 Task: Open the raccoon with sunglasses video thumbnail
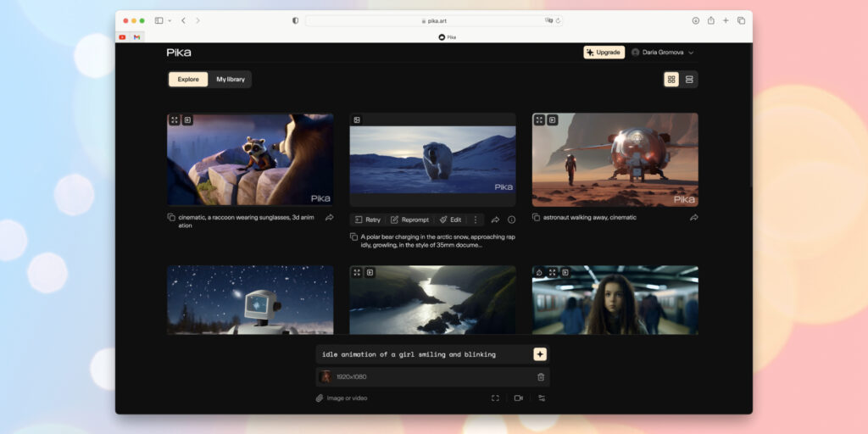(250, 160)
